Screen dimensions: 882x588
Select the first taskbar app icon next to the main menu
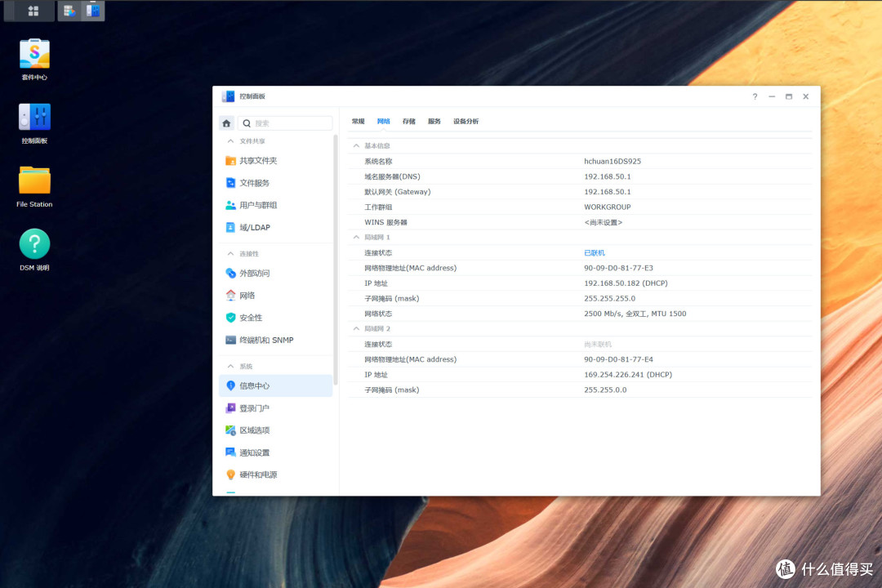click(x=69, y=11)
